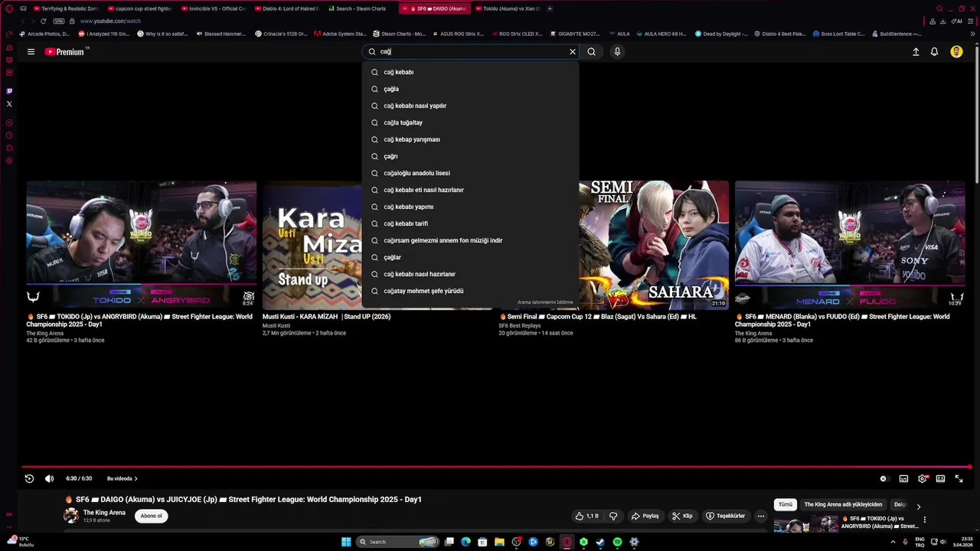
Task: Switch to theater mode view
Action: click(940, 478)
